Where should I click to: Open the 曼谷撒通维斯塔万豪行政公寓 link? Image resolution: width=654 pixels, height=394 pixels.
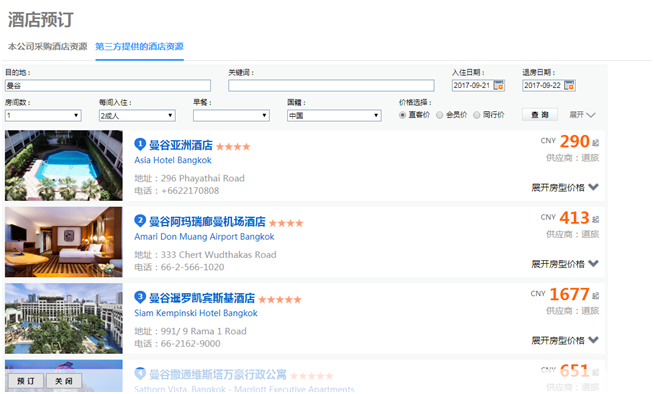218,374
